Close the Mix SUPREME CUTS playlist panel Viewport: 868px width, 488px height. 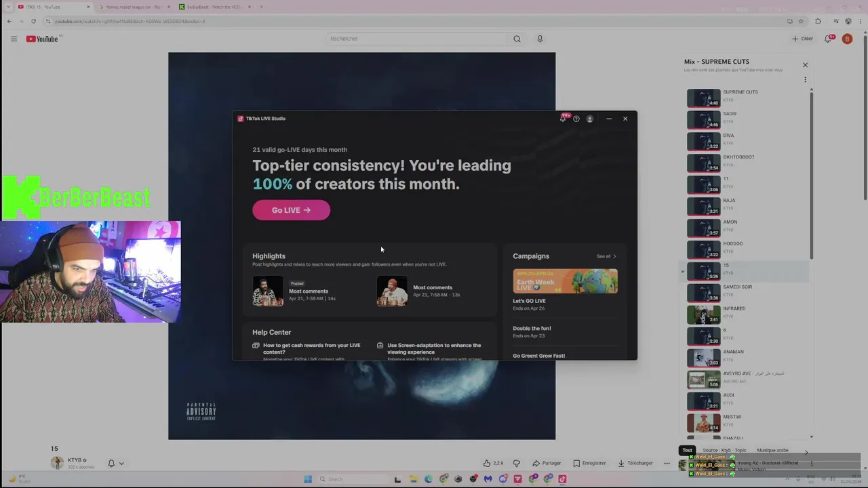(x=805, y=65)
